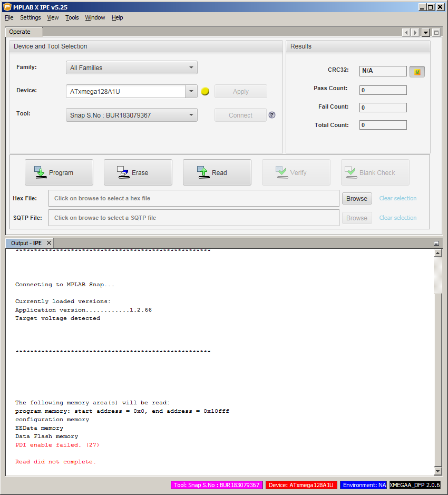Image resolution: width=448 pixels, height=495 pixels.
Task: Clear the SQTP file selection
Action: pyautogui.click(x=398, y=218)
